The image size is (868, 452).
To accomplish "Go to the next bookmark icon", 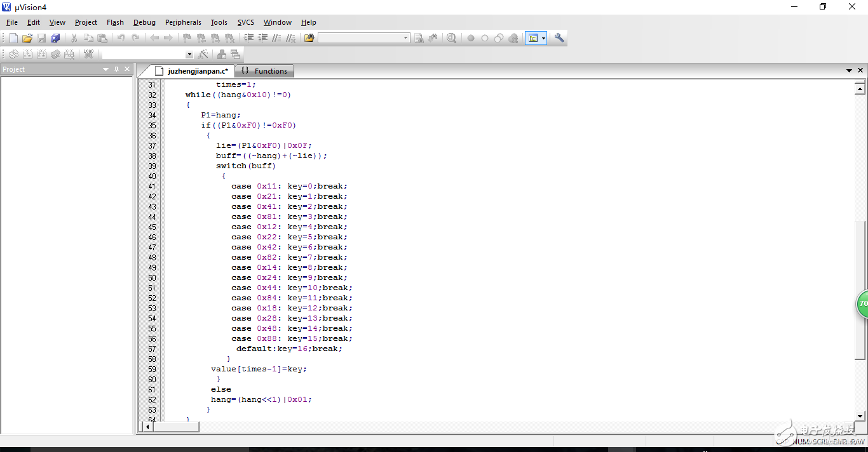I will [x=215, y=38].
